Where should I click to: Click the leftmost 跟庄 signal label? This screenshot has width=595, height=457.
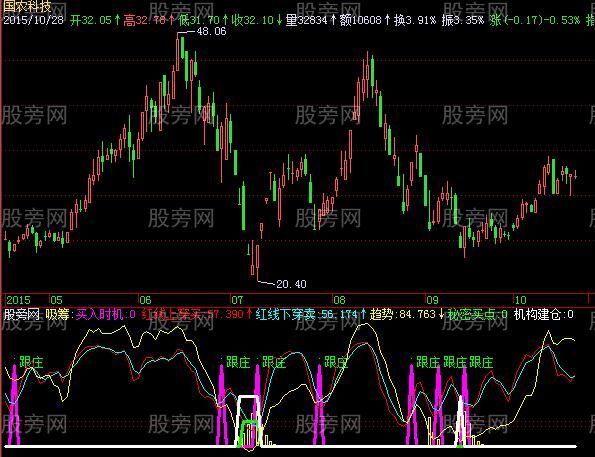click(x=31, y=362)
